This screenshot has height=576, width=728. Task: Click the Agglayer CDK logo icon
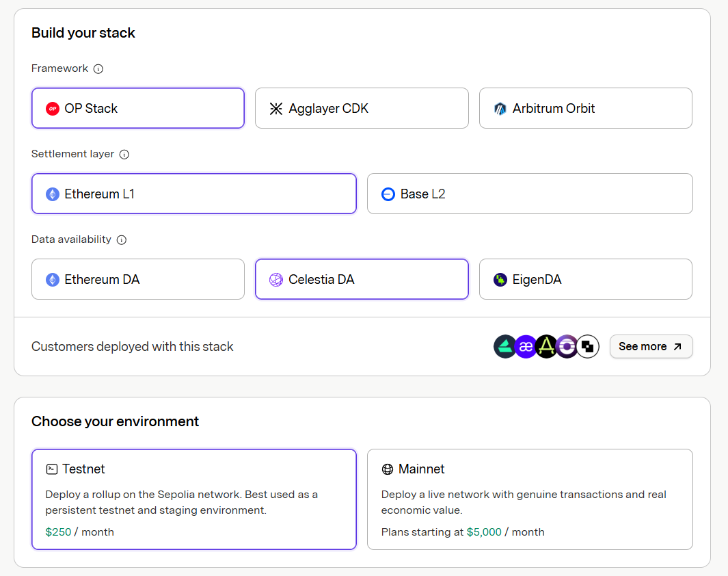click(276, 108)
